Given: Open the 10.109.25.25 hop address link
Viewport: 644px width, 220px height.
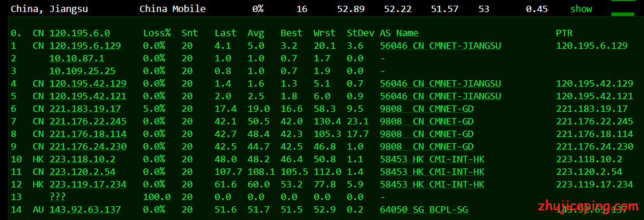Looking at the screenshot, I should click(82, 70).
